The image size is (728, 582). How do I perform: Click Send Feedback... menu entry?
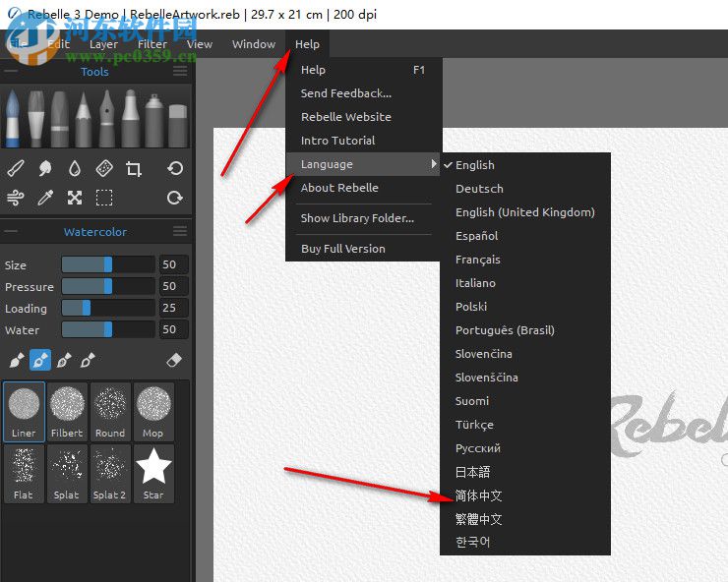[x=363, y=93]
